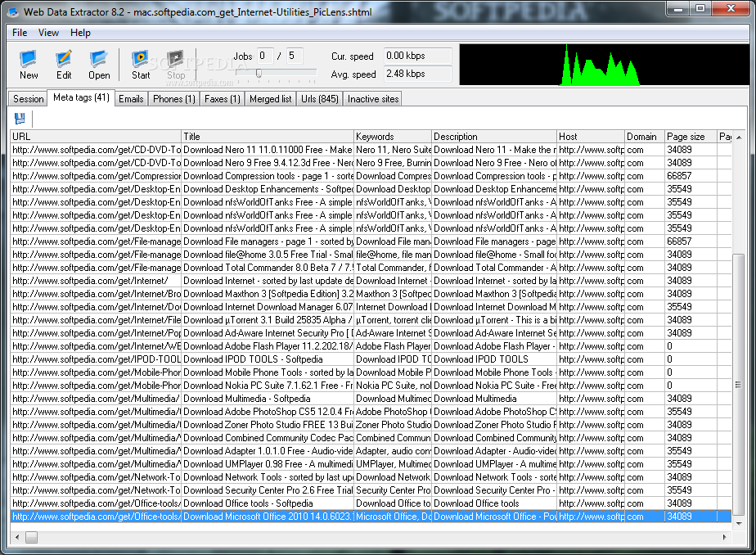Click the Web Data Extractor title bar icon
The image size is (756, 555).
click(13, 11)
